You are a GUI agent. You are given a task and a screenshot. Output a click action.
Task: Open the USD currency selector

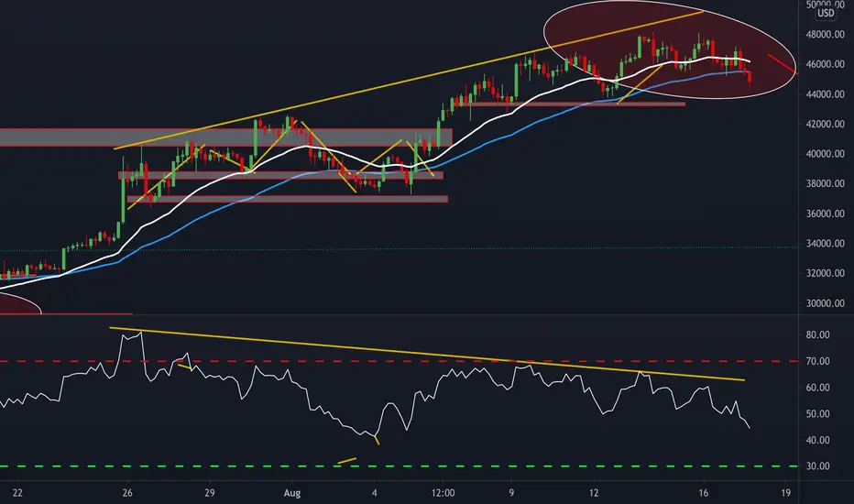[826, 13]
